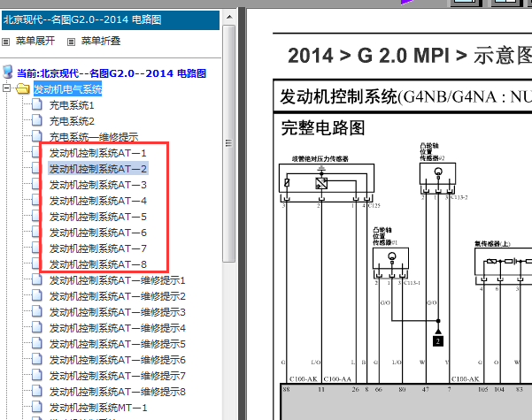532x420 pixels.
Task: Click the page icon next to 充电系统1
Action: 37,105
